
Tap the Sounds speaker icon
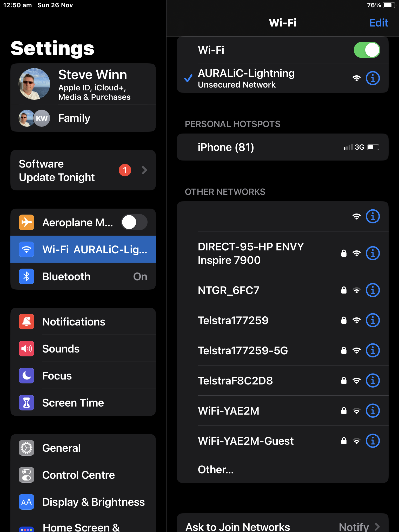tap(26, 349)
